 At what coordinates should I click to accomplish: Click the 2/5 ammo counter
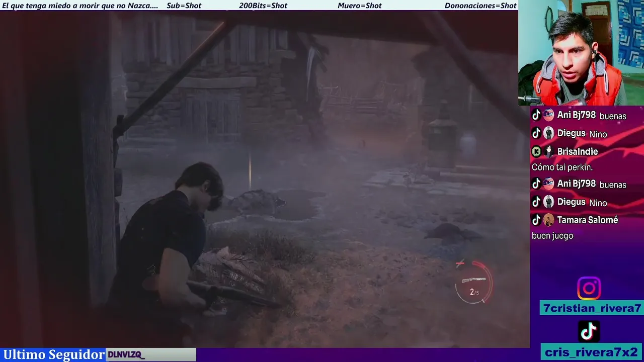click(x=474, y=292)
